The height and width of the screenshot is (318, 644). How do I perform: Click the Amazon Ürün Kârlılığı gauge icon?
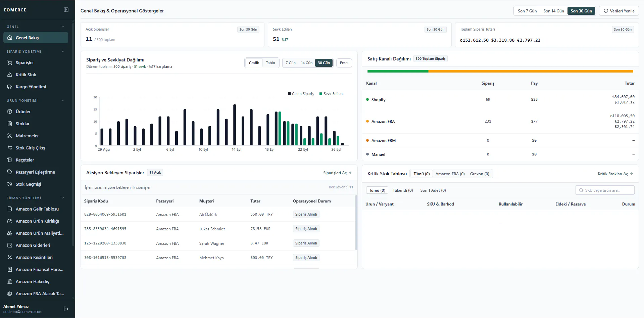(x=10, y=221)
